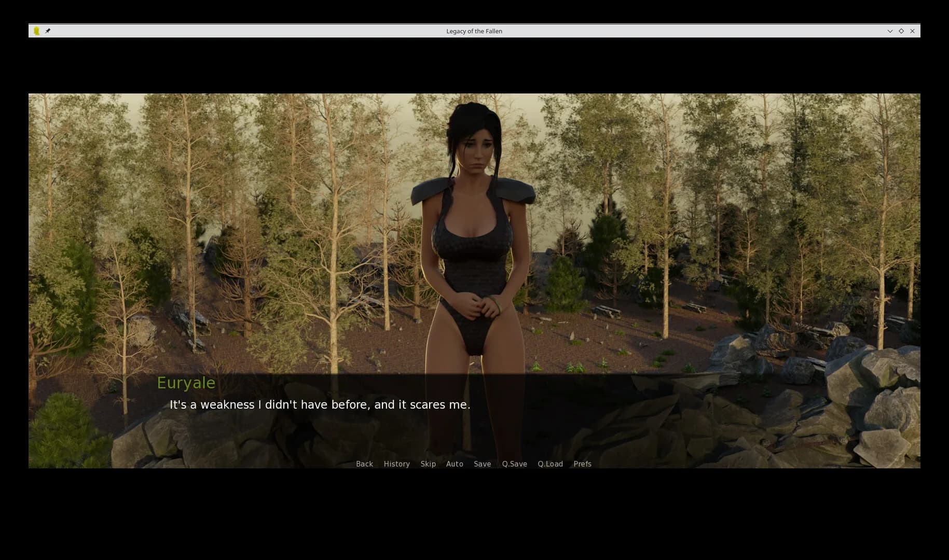The height and width of the screenshot is (560, 949).
Task: Quick save with Q.Save
Action: (514, 464)
